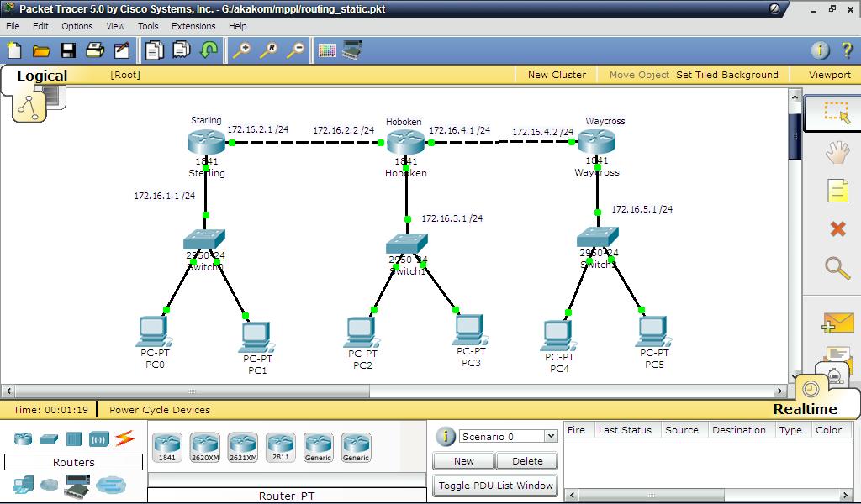Open the View menu
Screen dimensions: 861x504
pyautogui.click(x=115, y=26)
